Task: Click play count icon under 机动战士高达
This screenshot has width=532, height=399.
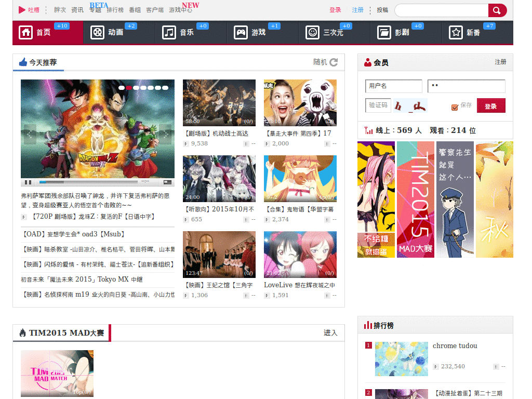Action: coord(186,144)
